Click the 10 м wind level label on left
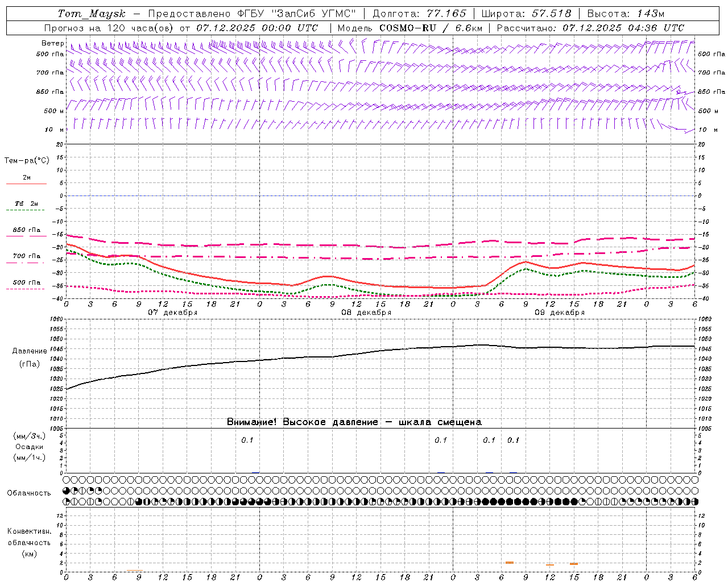The height and width of the screenshot is (582, 728). click(x=54, y=130)
